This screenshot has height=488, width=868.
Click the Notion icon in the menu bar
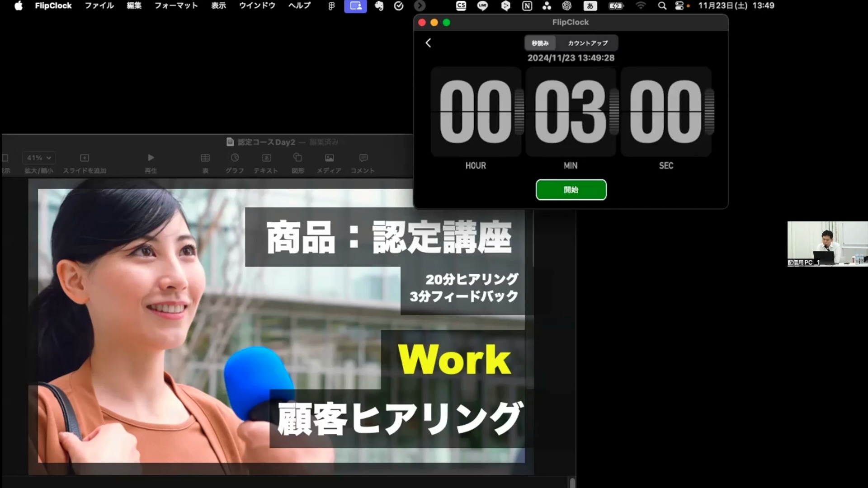[x=527, y=6]
